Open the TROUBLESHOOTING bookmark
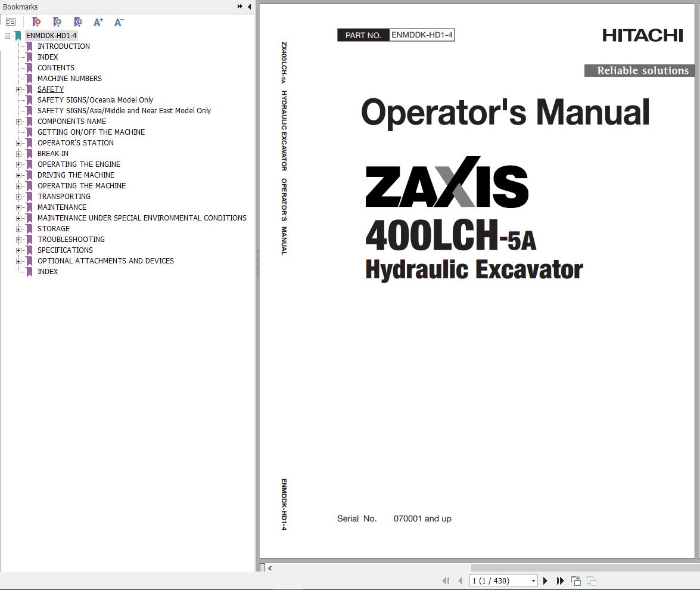The height and width of the screenshot is (590, 700). pos(71,239)
